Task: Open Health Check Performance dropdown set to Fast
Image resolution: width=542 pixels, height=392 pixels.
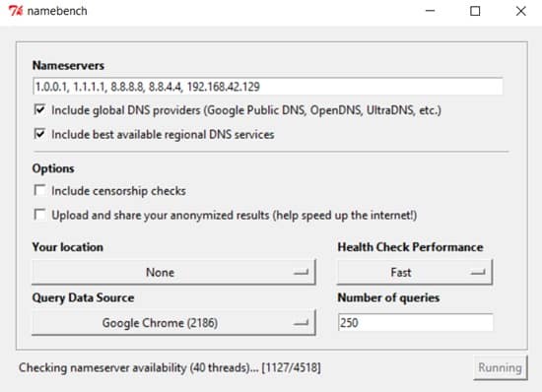Action: [x=415, y=272]
